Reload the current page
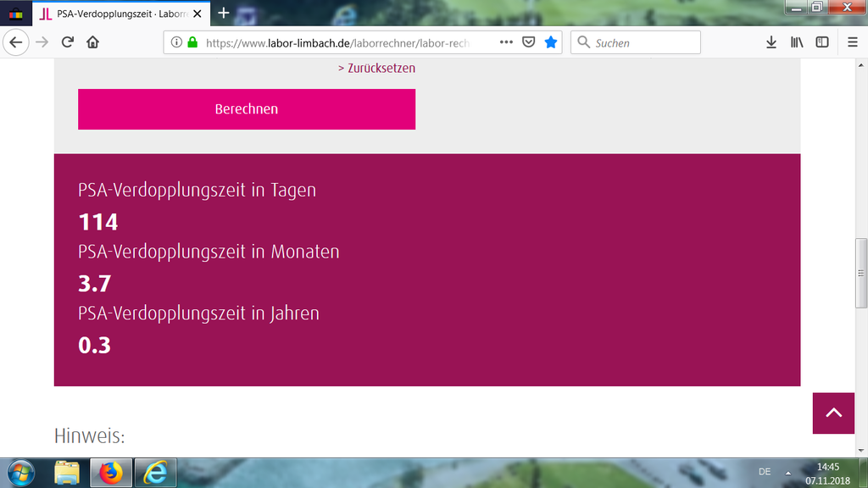Viewport: 868px width, 488px height. 68,42
